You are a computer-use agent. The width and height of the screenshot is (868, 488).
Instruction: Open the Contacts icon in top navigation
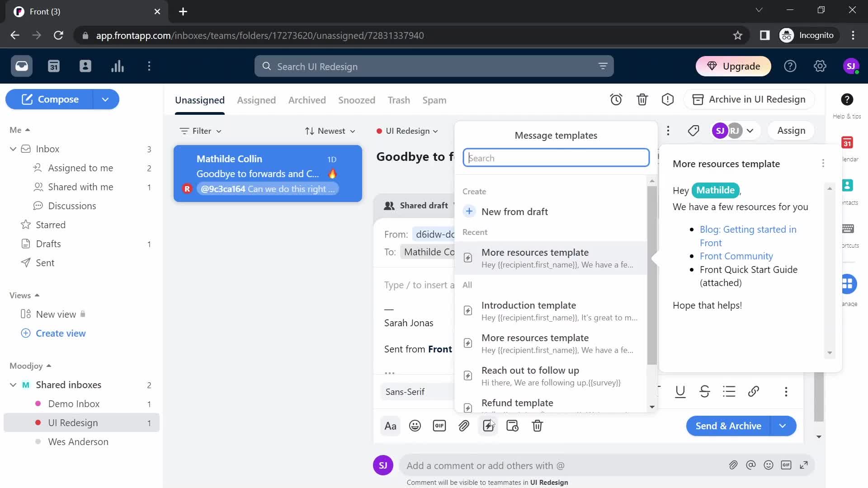(85, 66)
